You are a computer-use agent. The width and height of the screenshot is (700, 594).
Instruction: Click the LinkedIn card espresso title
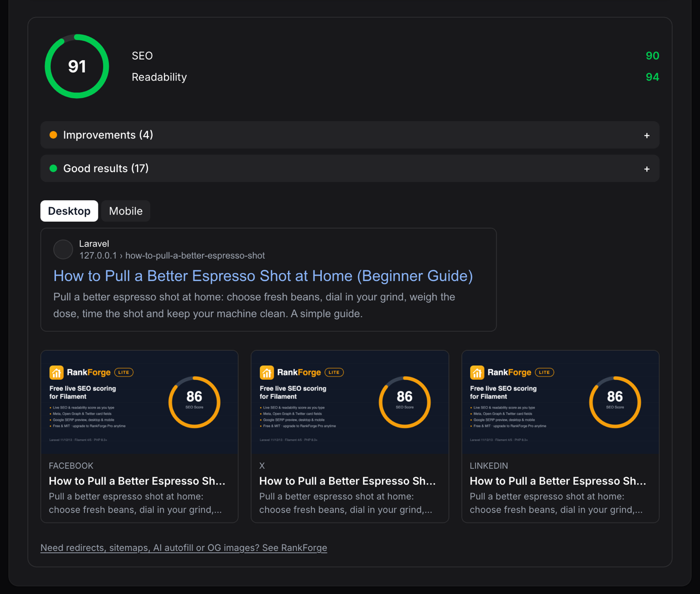click(558, 481)
